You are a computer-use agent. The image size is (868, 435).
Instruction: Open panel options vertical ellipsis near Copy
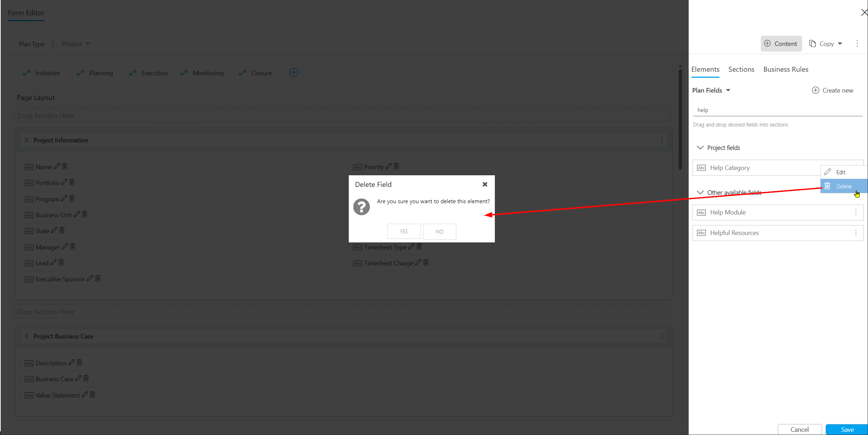857,43
